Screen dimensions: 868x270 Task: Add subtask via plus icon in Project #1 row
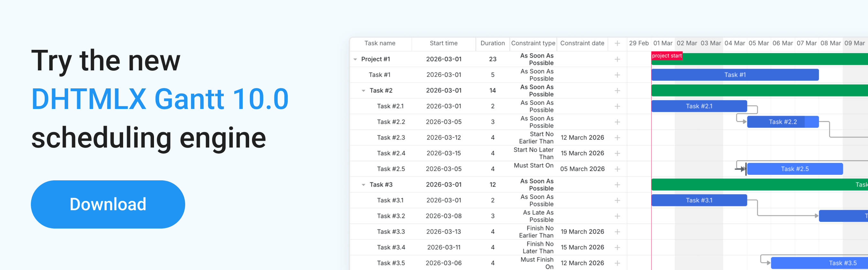pyautogui.click(x=617, y=59)
